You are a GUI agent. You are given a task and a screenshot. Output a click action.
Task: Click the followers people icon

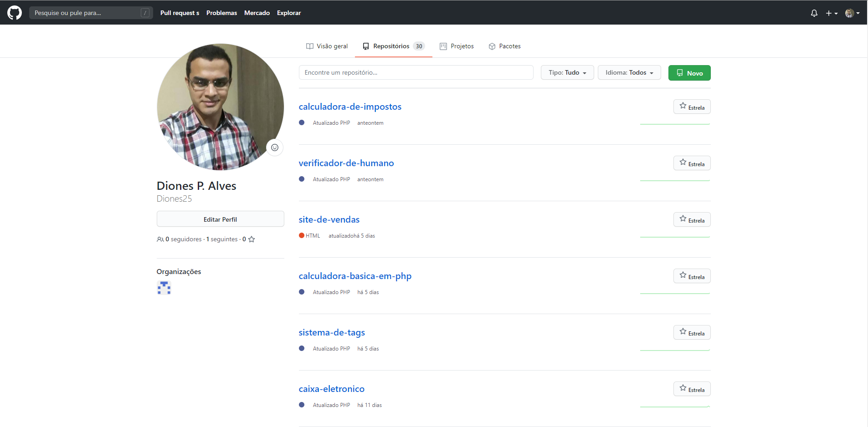(x=160, y=239)
